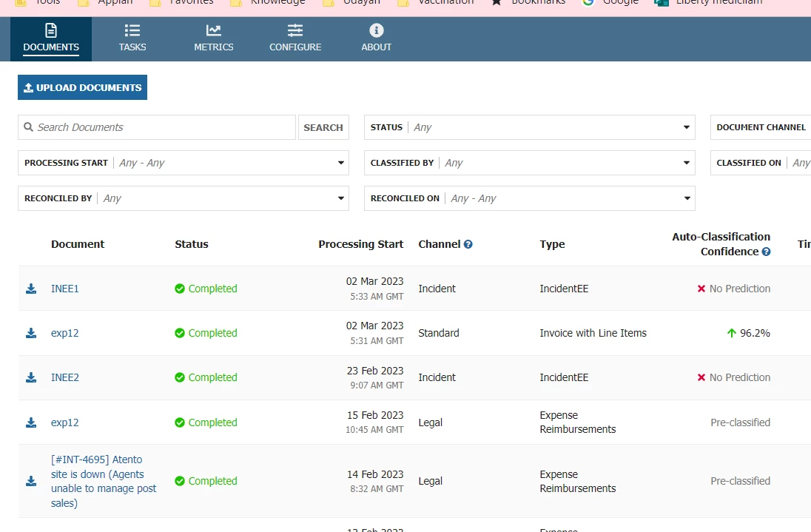Click the Pre-classified value in the 15 Feb row
The width and height of the screenshot is (811, 532).
(x=740, y=422)
